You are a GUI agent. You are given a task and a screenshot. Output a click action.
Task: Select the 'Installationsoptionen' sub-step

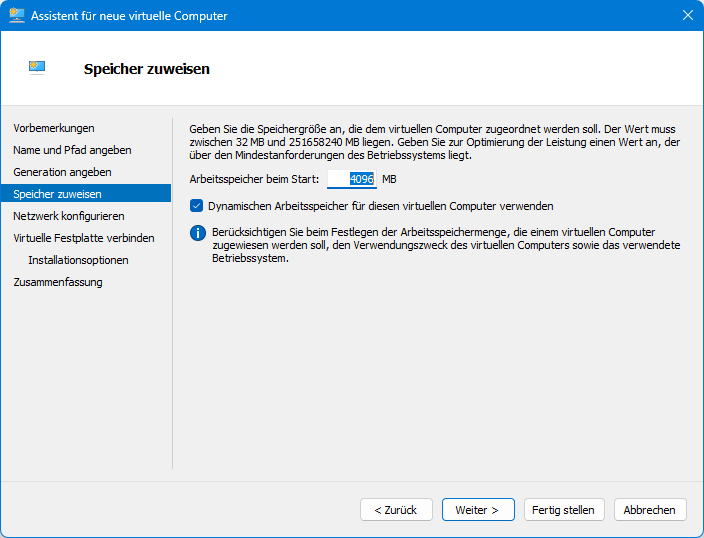(78, 260)
